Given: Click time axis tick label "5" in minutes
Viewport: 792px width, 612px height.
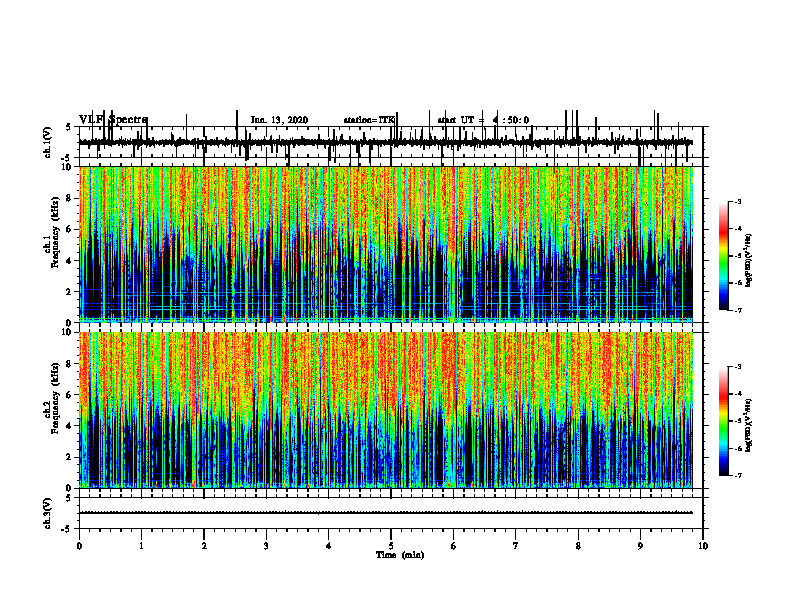Looking at the screenshot, I should [391, 546].
